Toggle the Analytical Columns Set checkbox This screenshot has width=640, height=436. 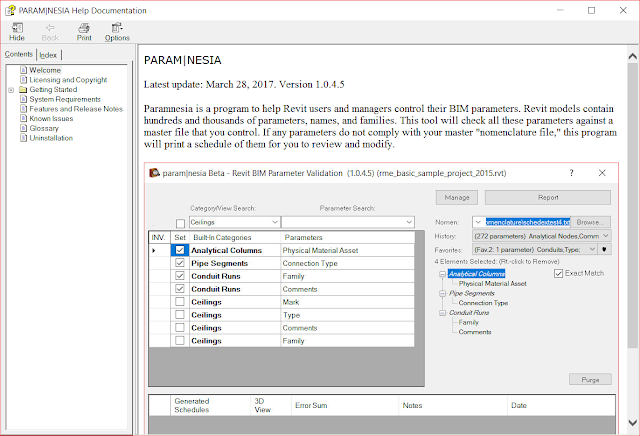point(180,250)
